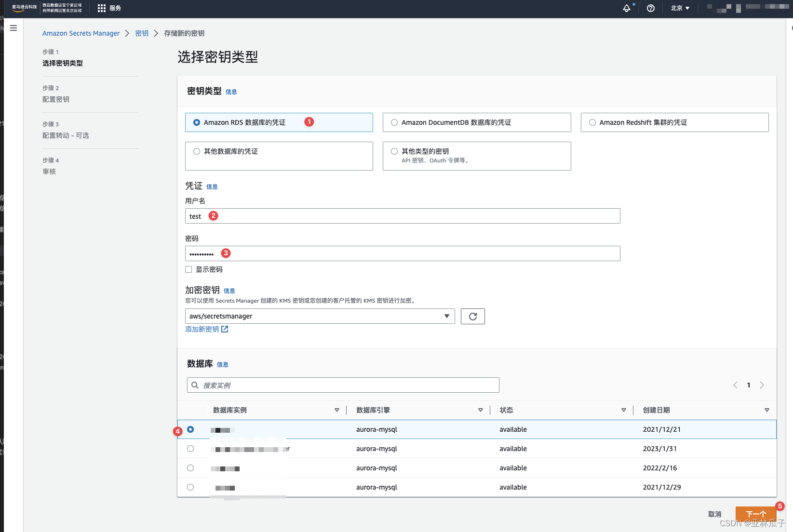Viewport: 793px width, 532px height.
Task: Click the 搜索实例 search box
Action: point(343,385)
